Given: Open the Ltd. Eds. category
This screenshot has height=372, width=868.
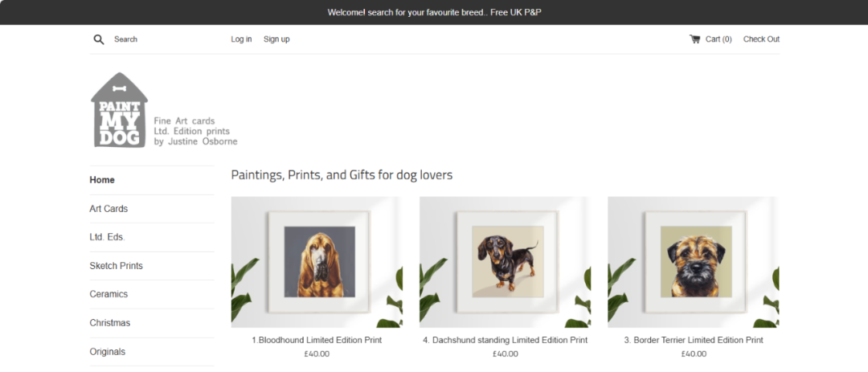Looking at the screenshot, I should (107, 237).
